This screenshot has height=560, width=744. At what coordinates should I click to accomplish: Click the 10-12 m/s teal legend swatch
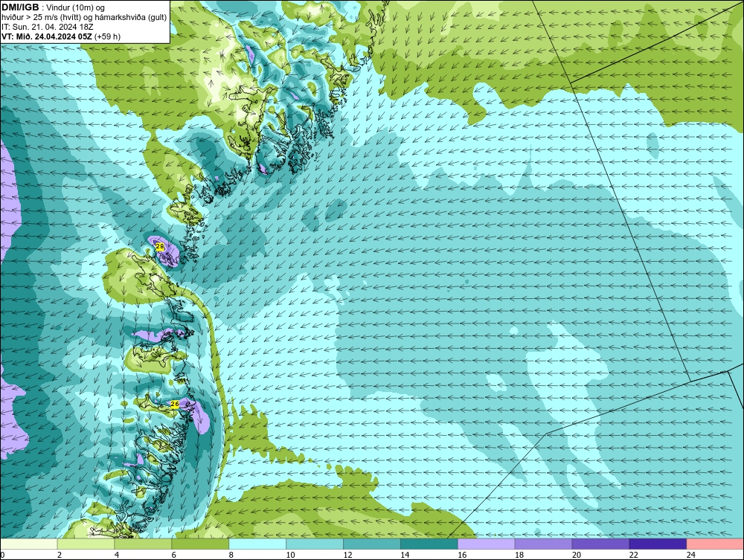point(315,544)
